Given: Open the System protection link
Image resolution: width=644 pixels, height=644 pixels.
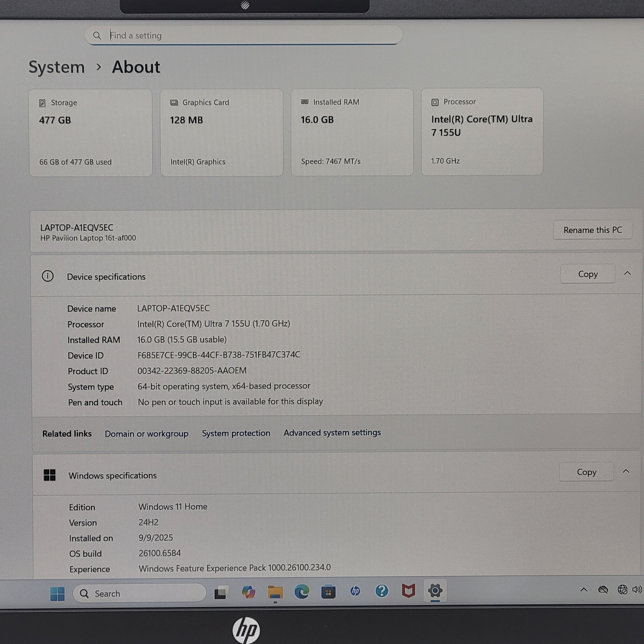Looking at the screenshot, I should coord(236,433).
